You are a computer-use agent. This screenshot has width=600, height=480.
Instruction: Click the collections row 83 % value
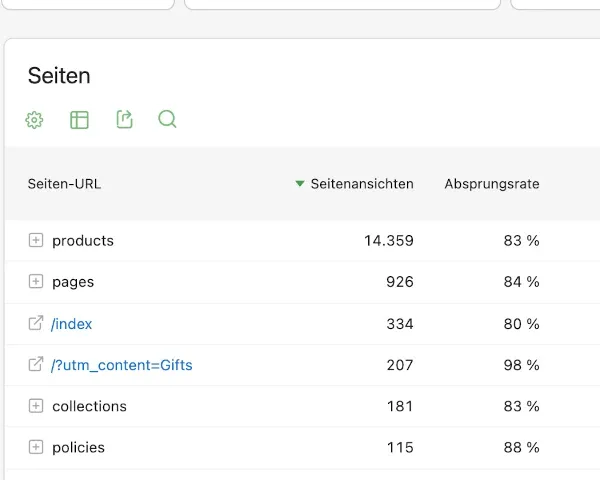coord(522,406)
